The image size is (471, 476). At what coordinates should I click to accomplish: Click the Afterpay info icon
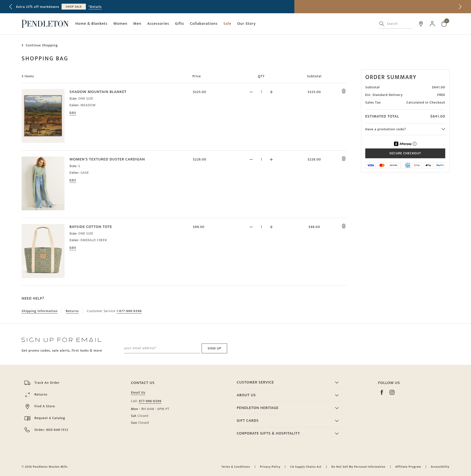(x=415, y=144)
